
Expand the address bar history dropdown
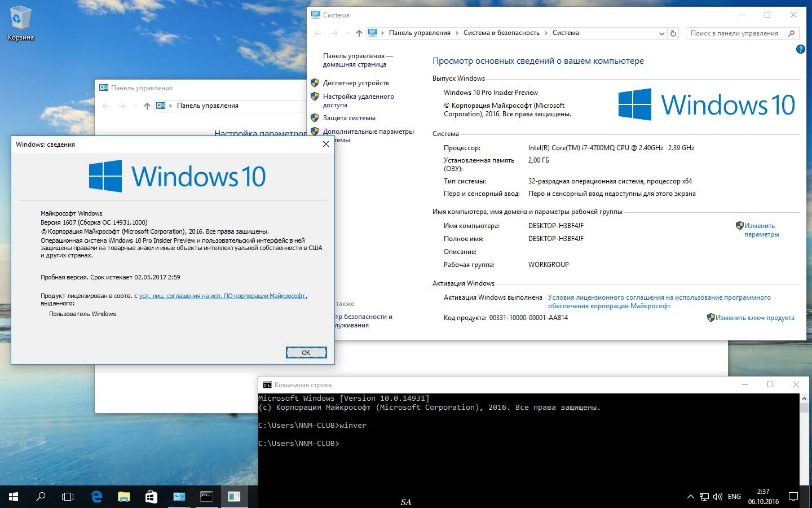(661, 33)
